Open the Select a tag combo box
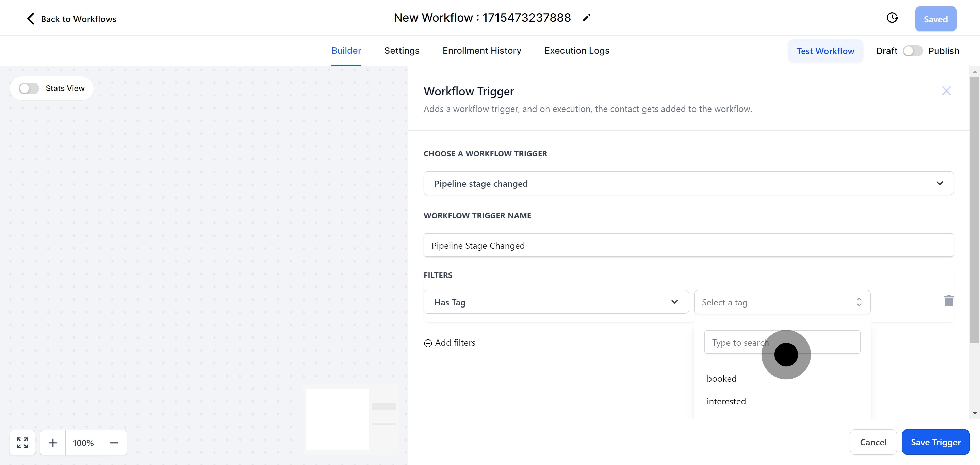The width and height of the screenshot is (980, 465). tap(782, 302)
